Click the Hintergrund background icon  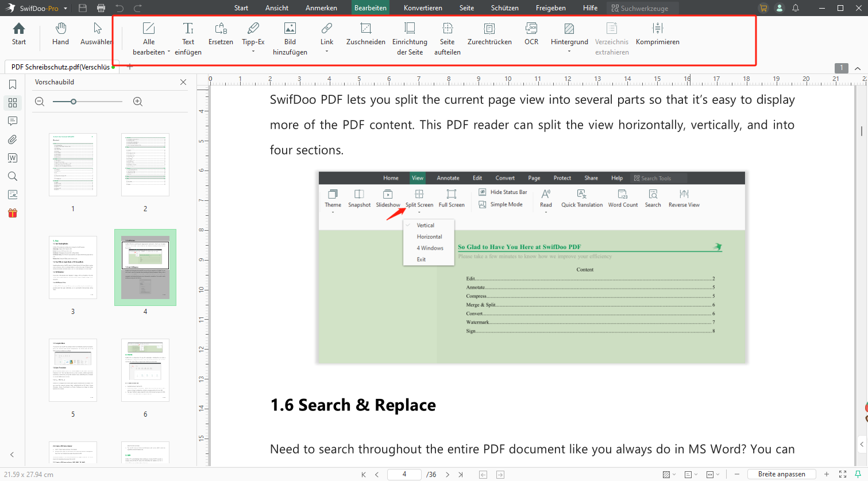click(569, 28)
